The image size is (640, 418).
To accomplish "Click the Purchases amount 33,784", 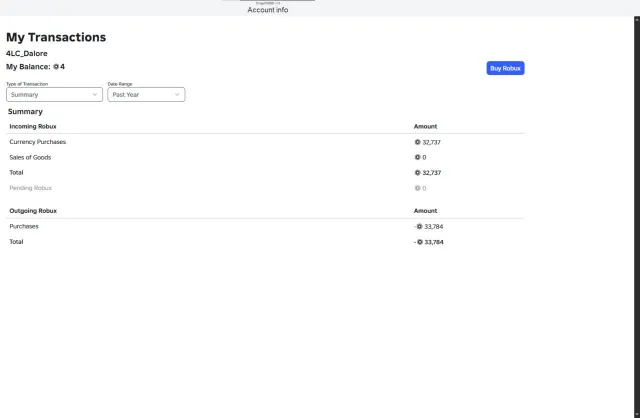I will [434, 227].
